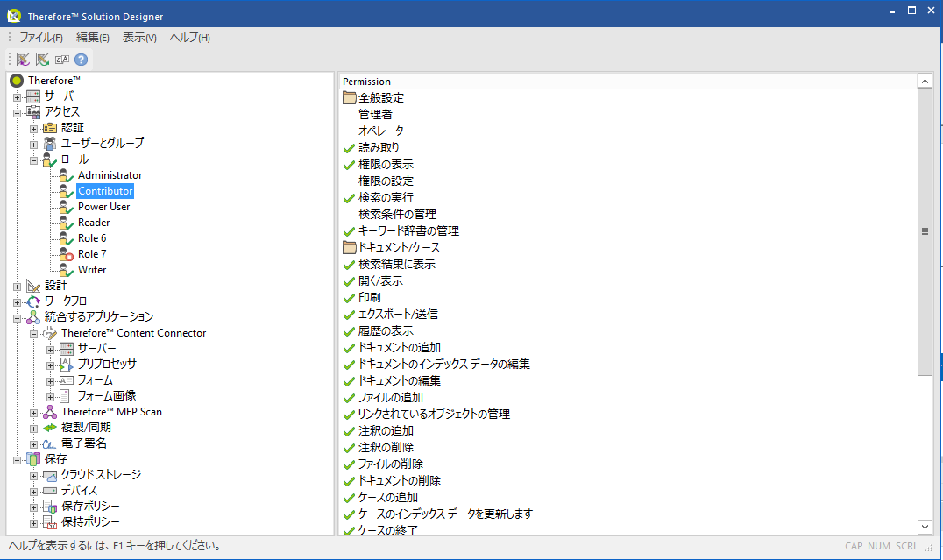943x560 pixels.
Task: Expand the 保存ポリシー node
Action: tap(33, 507)
